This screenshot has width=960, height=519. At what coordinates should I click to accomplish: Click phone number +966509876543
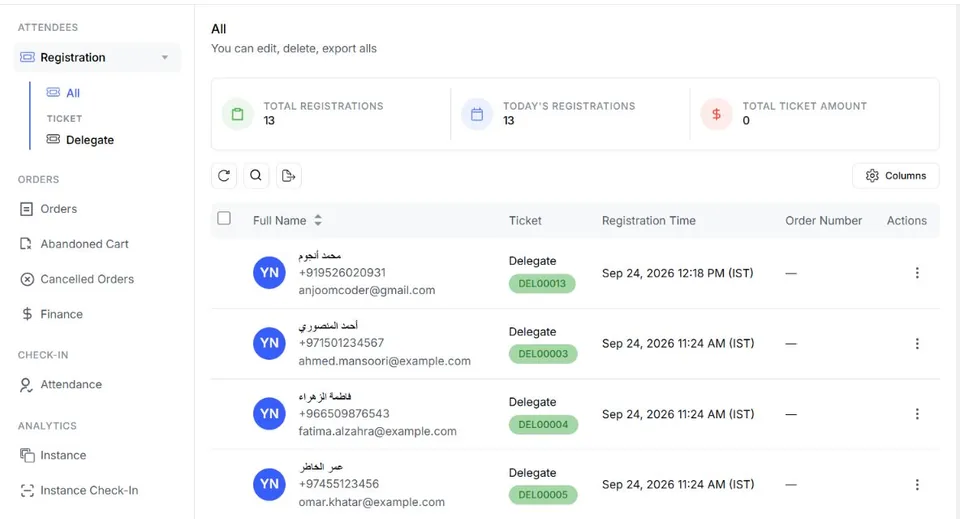[344, 414]
